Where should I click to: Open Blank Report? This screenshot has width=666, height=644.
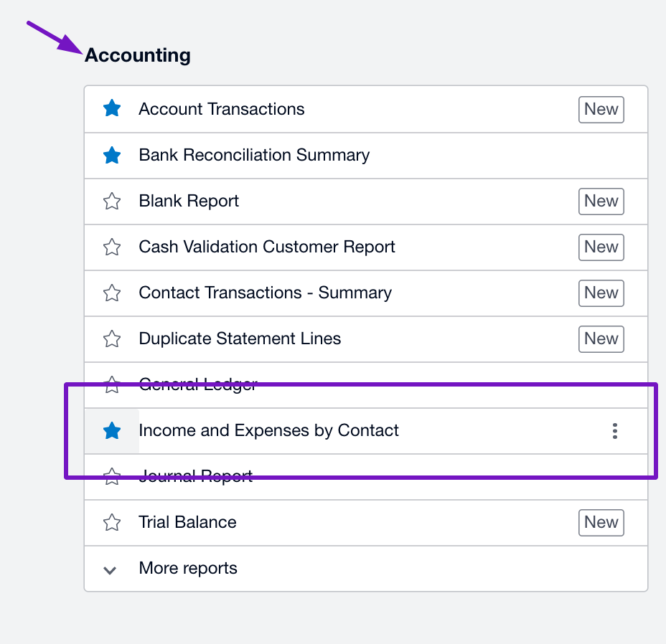(x=189, y=201)
